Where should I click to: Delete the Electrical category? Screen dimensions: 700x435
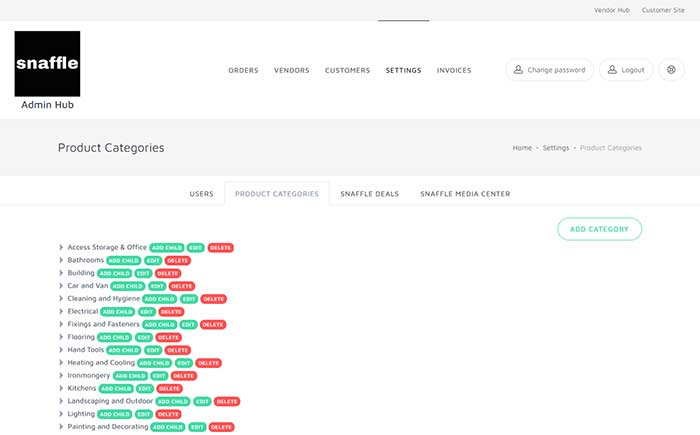(171, 312)
